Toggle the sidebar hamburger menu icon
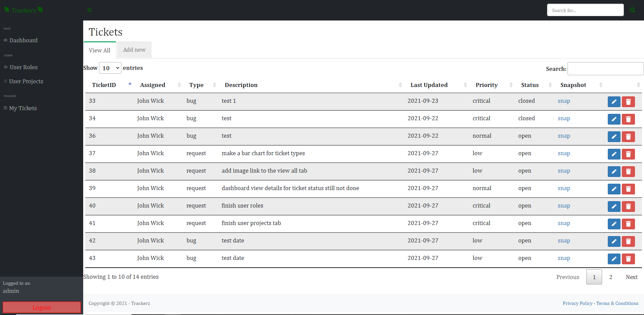 [89, 10]
